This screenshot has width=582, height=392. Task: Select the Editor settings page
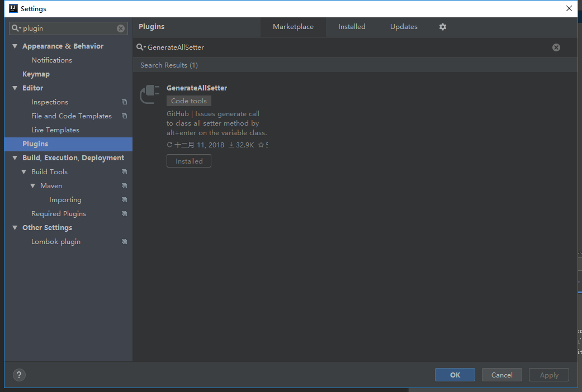pyautogui.click(x=32, y=88)
